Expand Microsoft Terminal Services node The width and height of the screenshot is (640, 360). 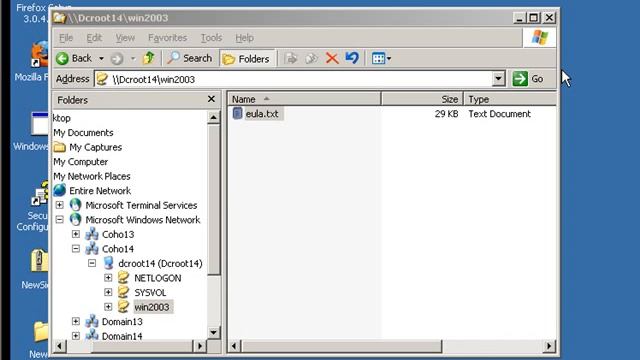click(60, 205)
